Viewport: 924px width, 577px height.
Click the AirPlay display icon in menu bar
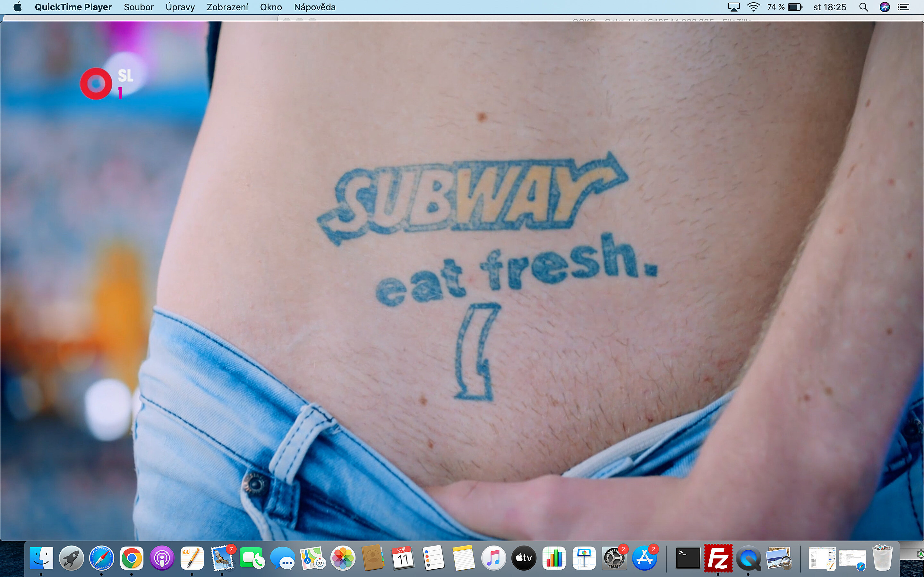click(x=733, y=7)
